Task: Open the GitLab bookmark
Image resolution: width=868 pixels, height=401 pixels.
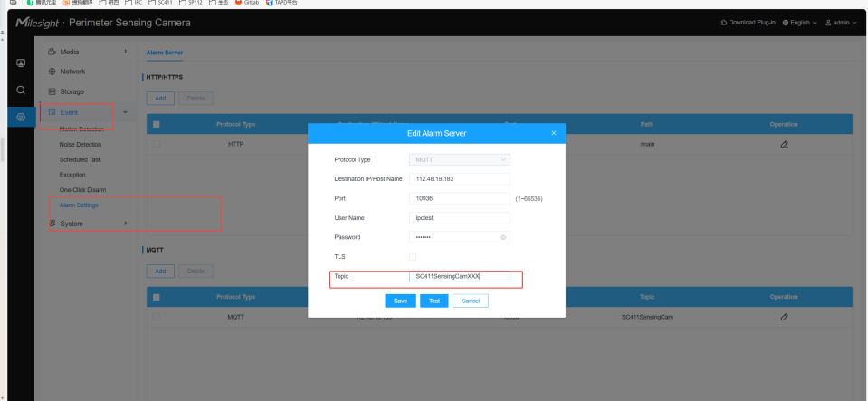Action: (x=248, y=3)
